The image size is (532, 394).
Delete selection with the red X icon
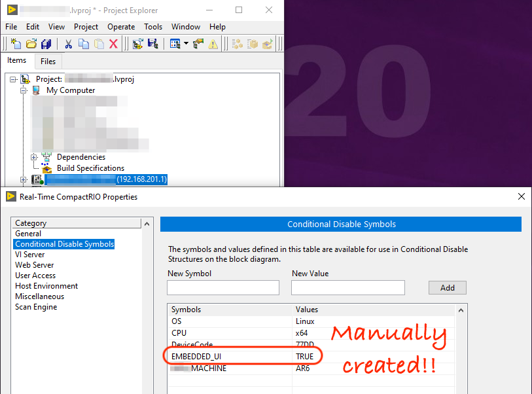[114, 44]
